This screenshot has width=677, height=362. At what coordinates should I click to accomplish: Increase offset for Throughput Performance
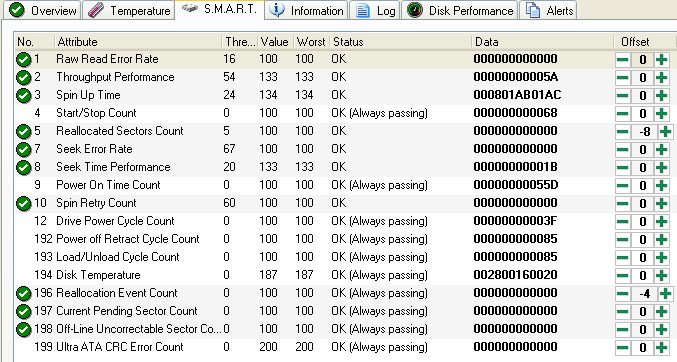661,78
